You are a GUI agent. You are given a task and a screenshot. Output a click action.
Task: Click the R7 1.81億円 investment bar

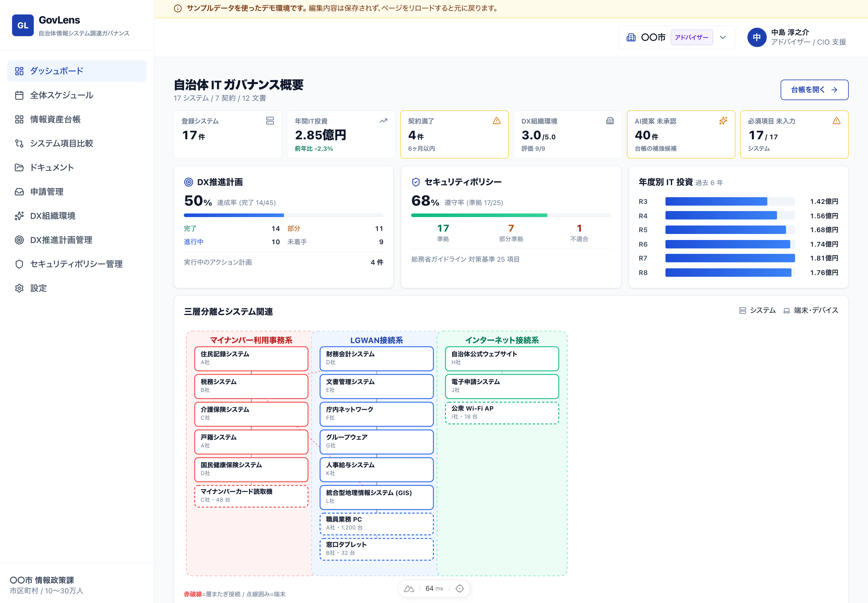tap(730, 258)
